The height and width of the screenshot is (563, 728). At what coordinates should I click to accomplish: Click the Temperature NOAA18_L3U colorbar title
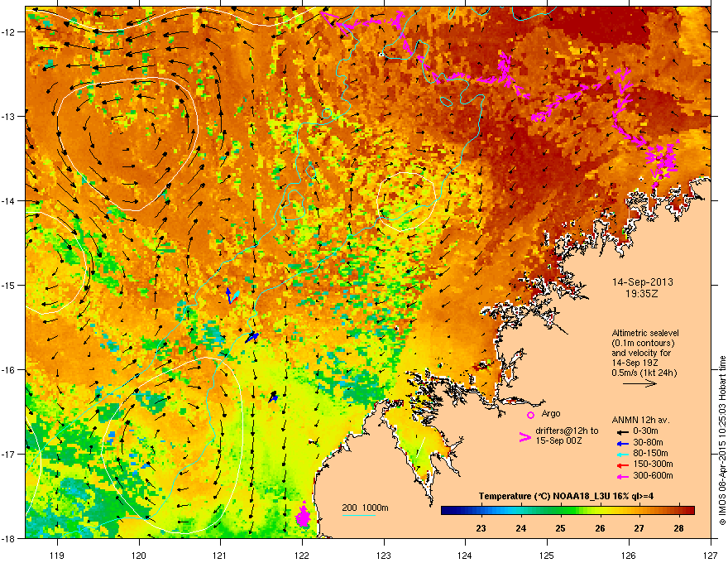pos(566,496)
